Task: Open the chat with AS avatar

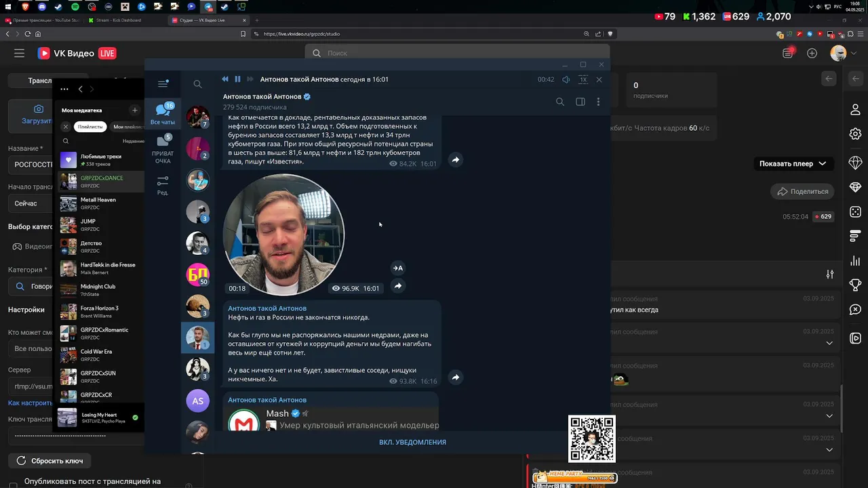Action: tap(197, 401)
